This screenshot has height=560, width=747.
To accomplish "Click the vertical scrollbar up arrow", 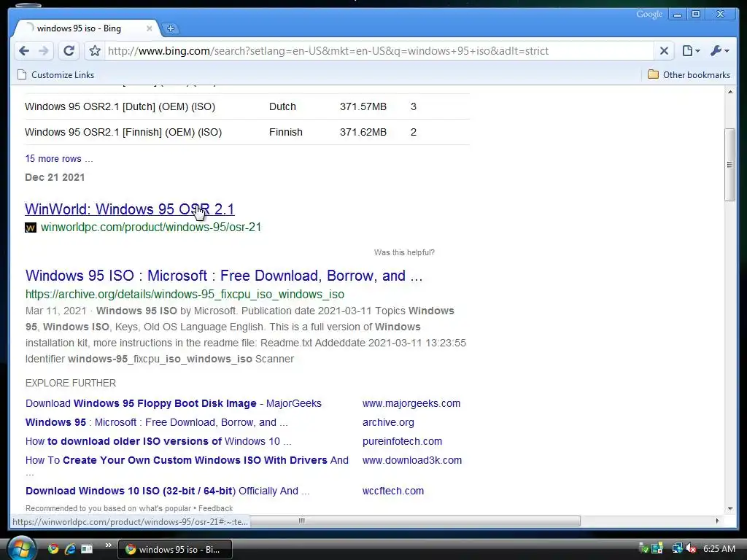I will [x=729, y=91].
